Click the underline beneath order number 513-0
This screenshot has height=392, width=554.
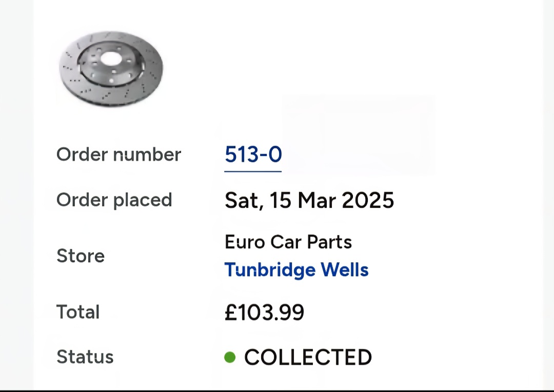[x=253, y=171]
